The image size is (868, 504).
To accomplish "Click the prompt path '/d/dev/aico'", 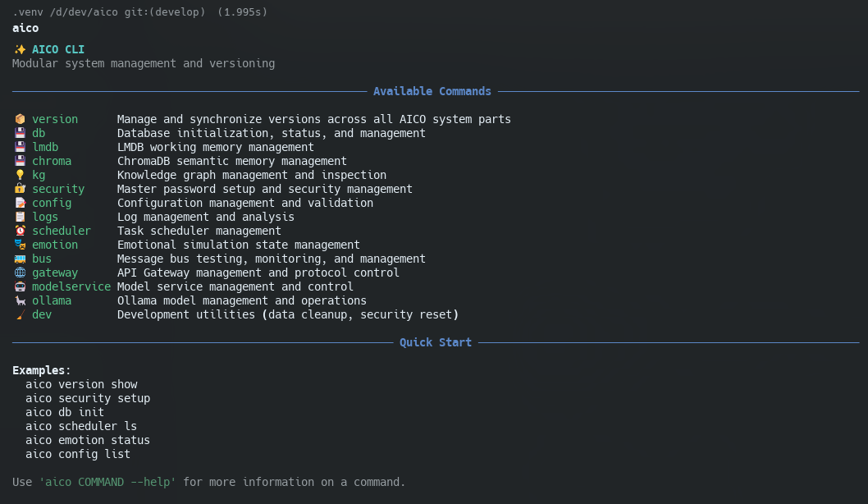I will [85, 11].
